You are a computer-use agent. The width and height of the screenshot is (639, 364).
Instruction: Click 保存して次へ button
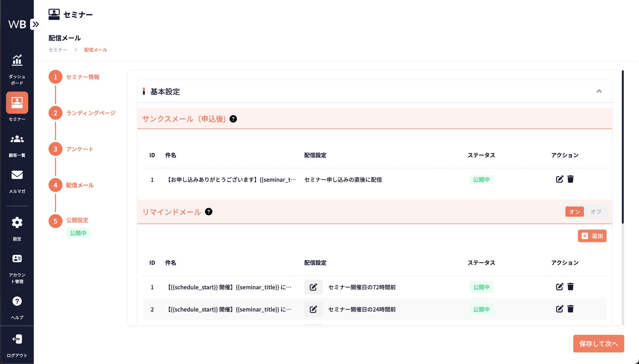[x=598, y=344]
